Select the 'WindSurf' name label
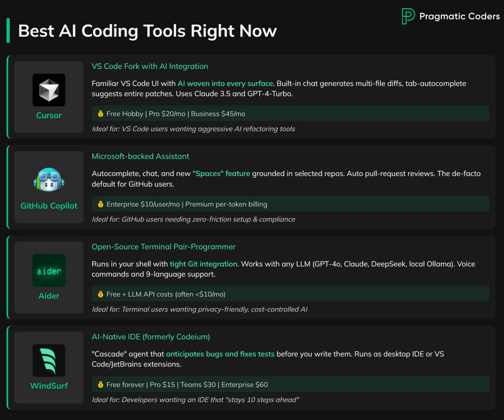This screenshot has height=420, width=504. pyautogui.click(x=49, y=386)
